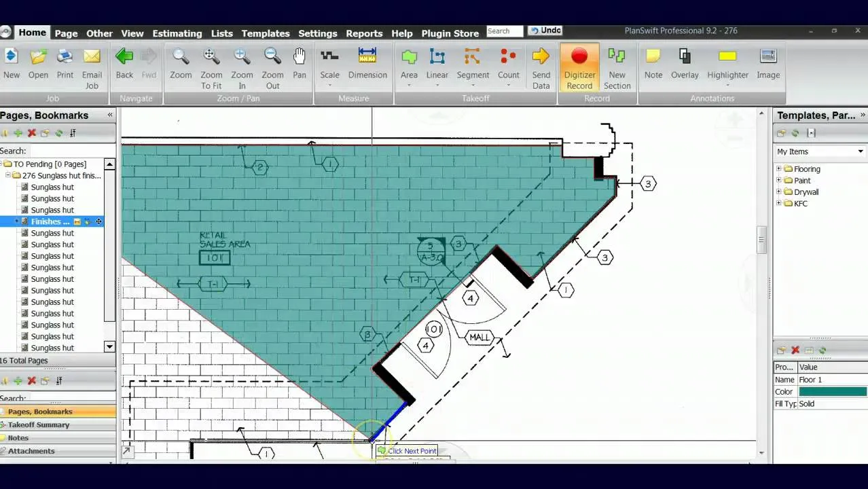Click the Open job icon
The height and width of the screenshot is (489, 868).
point(38,65)
